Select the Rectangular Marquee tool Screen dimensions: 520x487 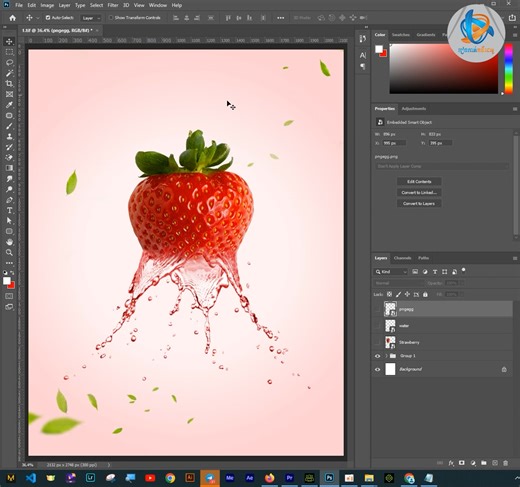click(9, 52)
